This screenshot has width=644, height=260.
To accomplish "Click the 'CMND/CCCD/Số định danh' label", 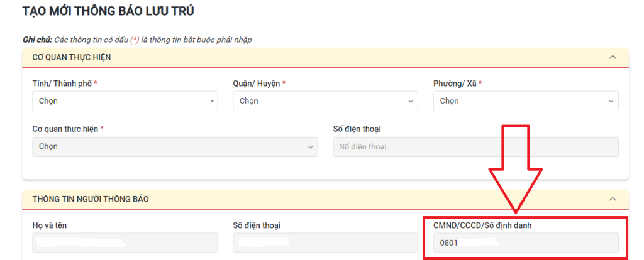I will tap(481, 225).
